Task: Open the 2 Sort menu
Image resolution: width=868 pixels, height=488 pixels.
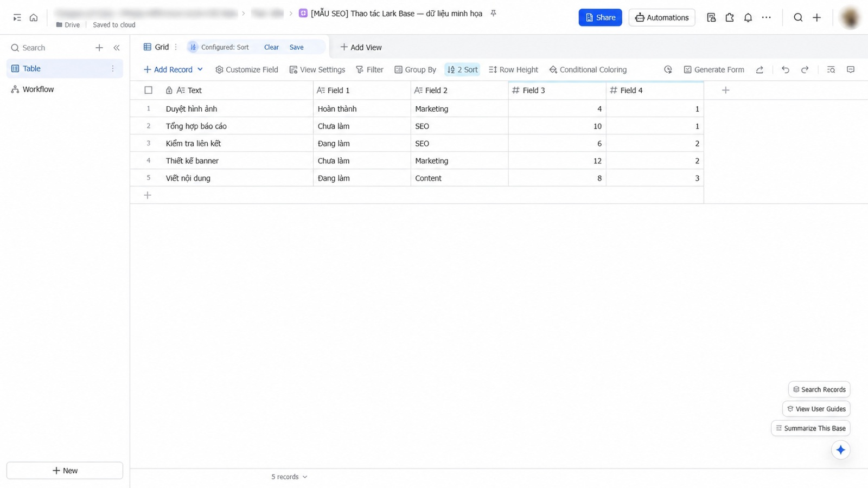Action: tap(462, 69)
